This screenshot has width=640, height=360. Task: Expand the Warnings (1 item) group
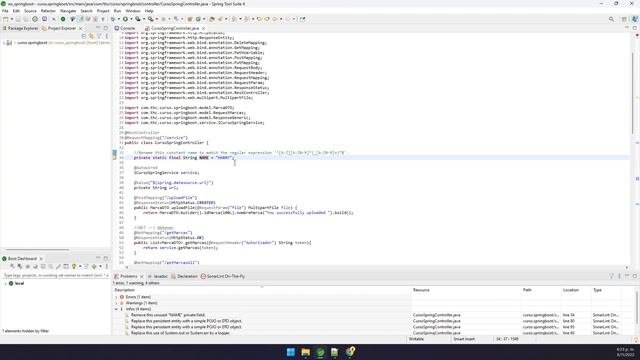116,303
